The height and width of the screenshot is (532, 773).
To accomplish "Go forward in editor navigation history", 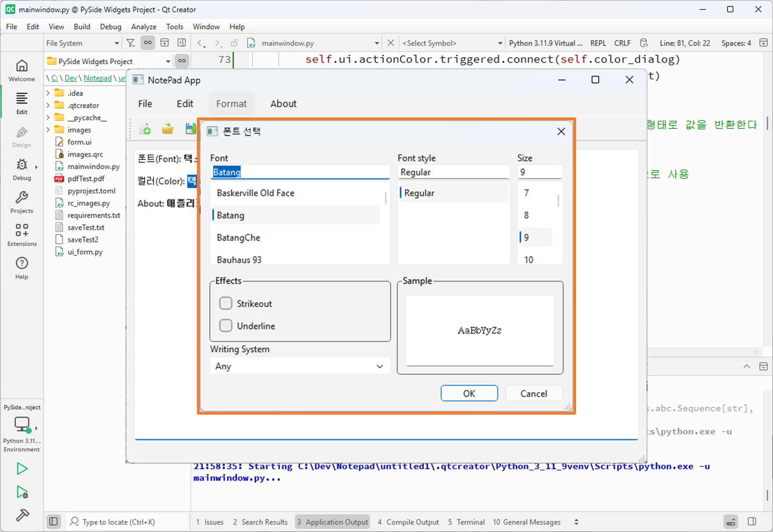I will tap(218, 43).
